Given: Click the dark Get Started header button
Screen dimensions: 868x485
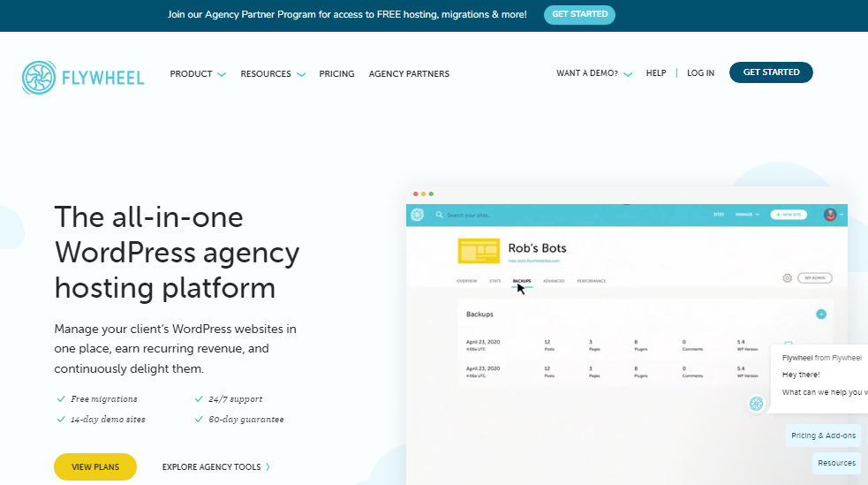Looking at the screenshot, I should coord(771,72).
